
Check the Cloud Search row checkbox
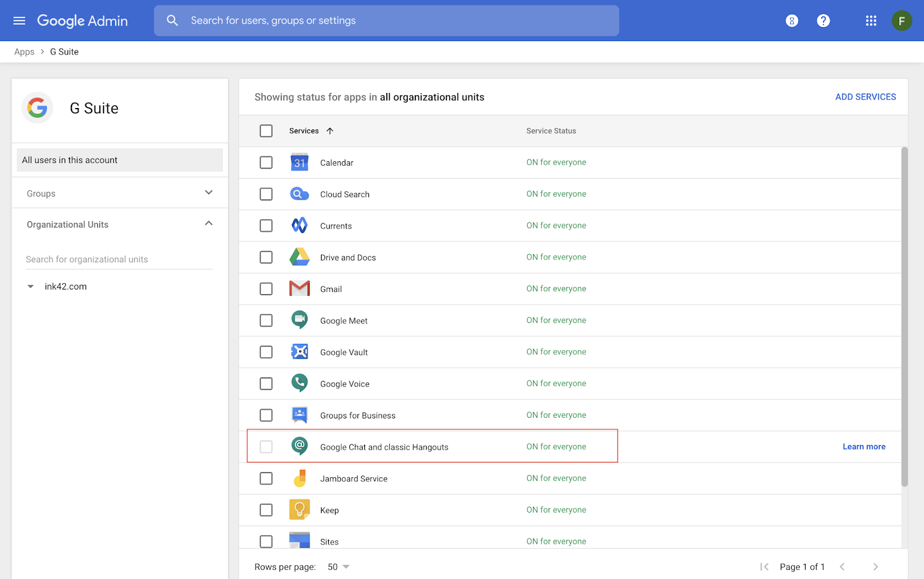point(266,194)
